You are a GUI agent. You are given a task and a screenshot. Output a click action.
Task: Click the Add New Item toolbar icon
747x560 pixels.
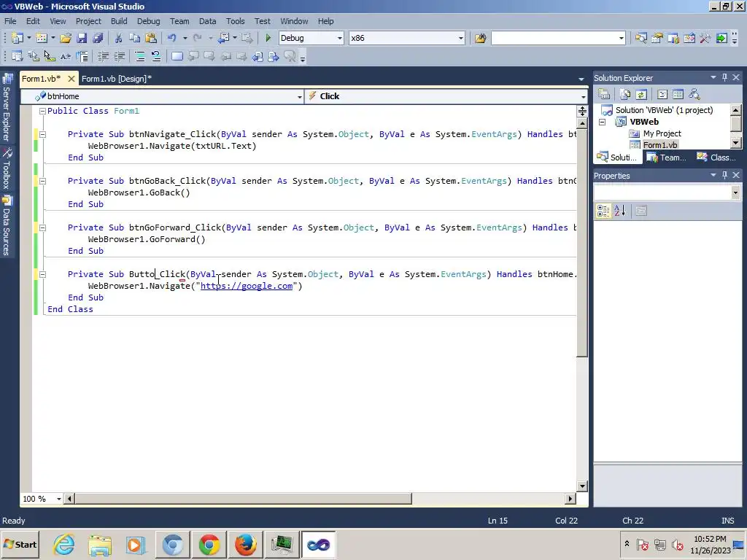click(42, 38)
